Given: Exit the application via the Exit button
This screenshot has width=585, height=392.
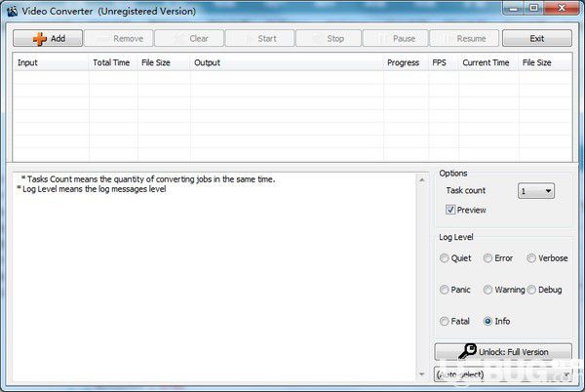Looking at the screenshot, I should [x=537, y=38].
